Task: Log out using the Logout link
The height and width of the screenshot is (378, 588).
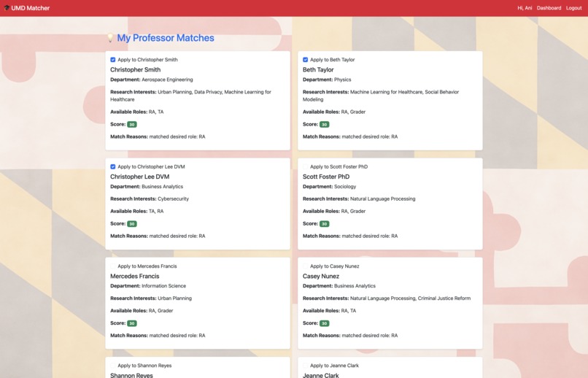Action: pyautogui.click(x=573, y=8)
